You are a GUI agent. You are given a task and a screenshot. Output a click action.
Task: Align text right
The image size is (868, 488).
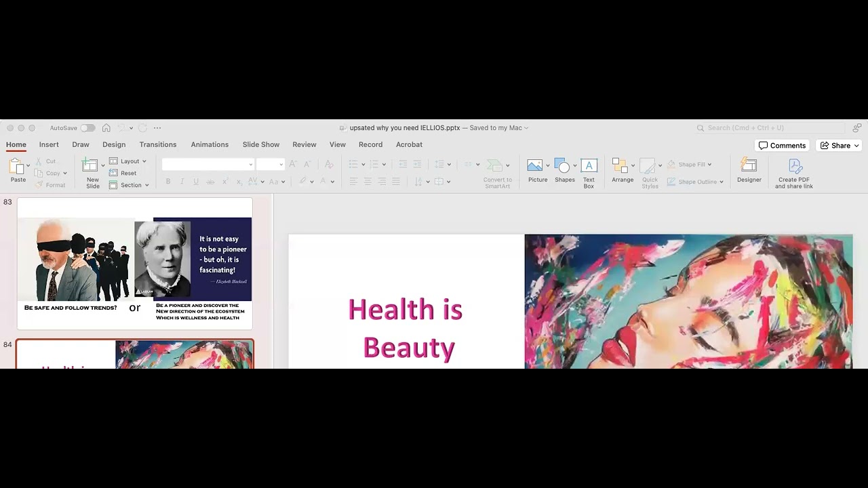(x=382, y=182)
